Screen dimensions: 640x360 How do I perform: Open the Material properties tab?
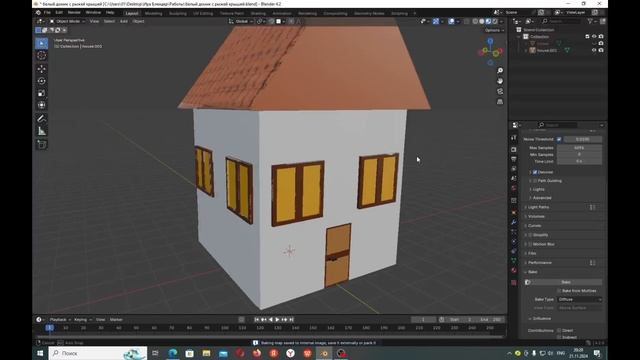[x=514, y=271]
